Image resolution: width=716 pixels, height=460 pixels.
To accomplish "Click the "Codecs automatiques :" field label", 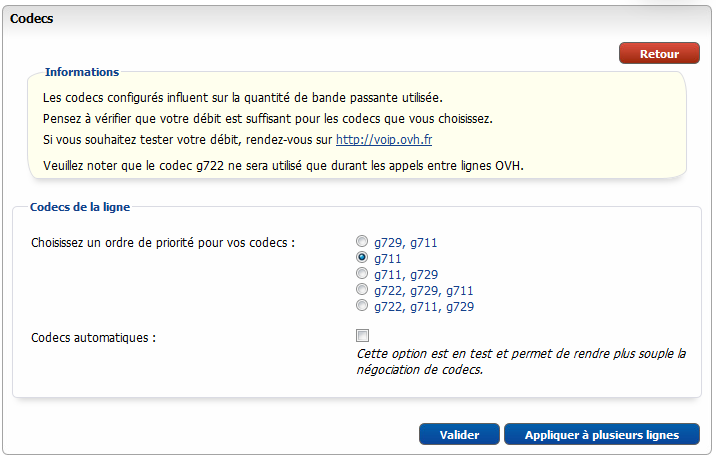I will [94, 337].
